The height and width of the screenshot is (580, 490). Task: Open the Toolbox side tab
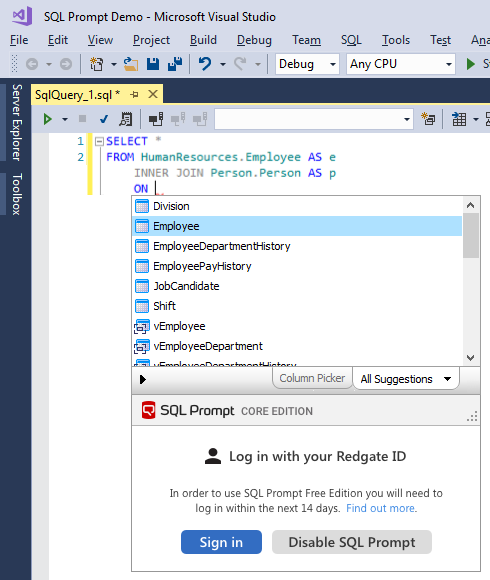click(x=17, y=194)
